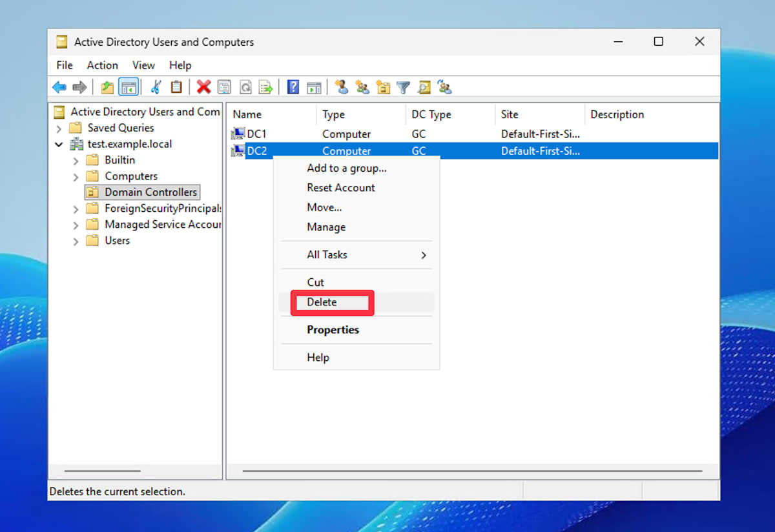Choose Cut in context menu
775x532 pixels.
pos(356,282)
